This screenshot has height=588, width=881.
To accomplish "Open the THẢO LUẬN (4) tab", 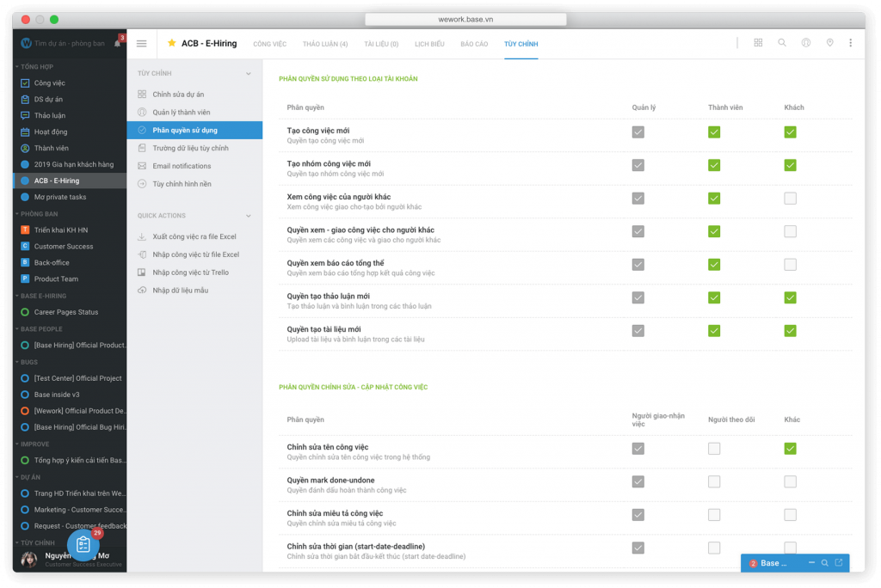I will (x=325, y=44).
